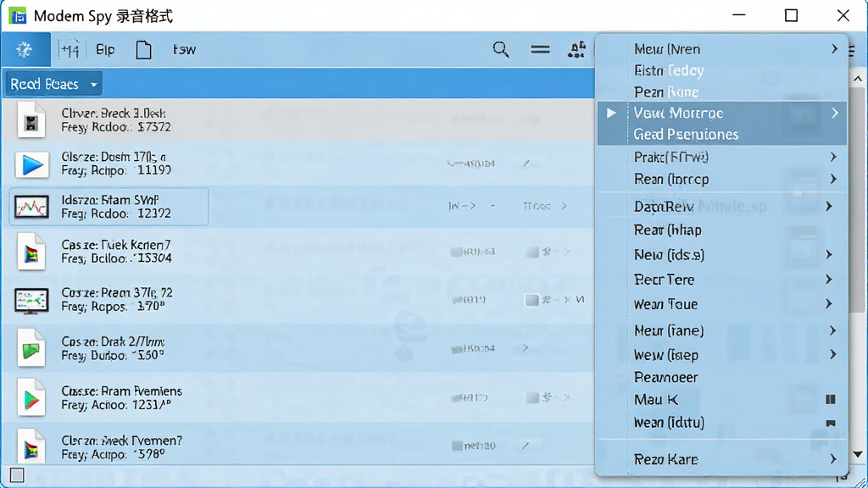Choose the 'Reamoeer' menu entry
This screenshot has width=868, height=488.
click(666, 377)
